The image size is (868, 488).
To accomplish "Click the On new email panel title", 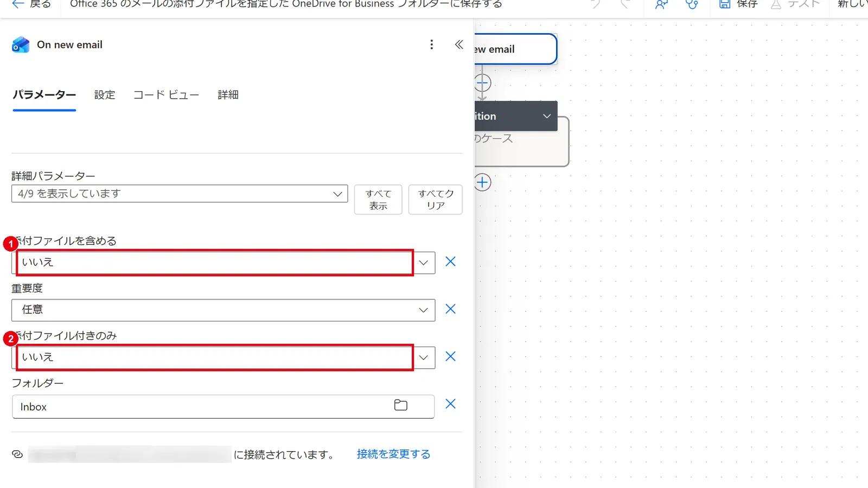I will click(69, 44).
